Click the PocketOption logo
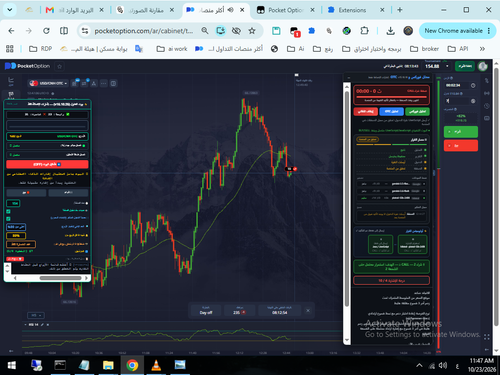Viewport: 500px width, 375px height. click(x=27, y=66)
